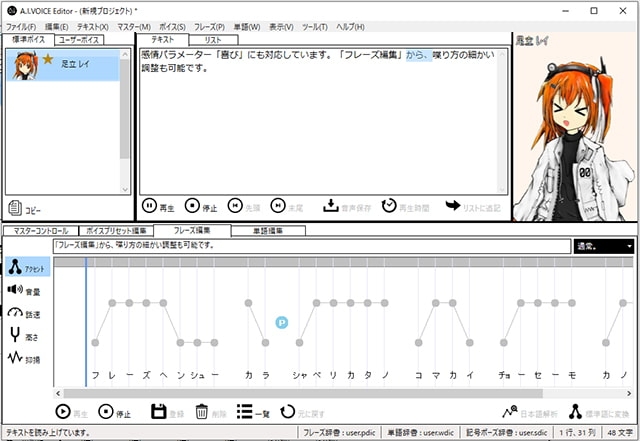The height and width of the screenshot is (441, 640).
Task: Switch to the フレーズ編集 tab
Action: point(192,231)
